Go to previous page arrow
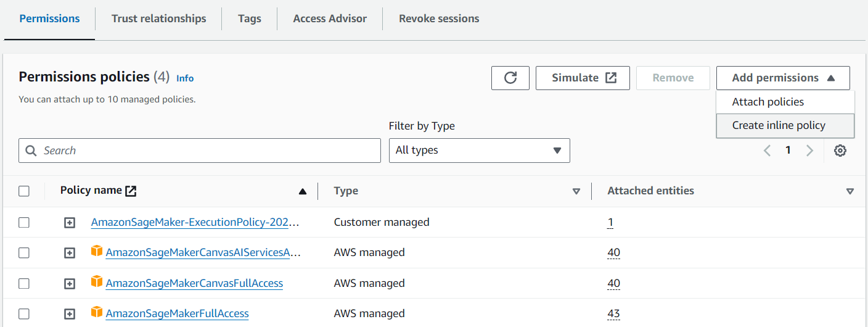The height and width of the screenshot is (327, 868). pyautogui.click(x=768, y=151)
